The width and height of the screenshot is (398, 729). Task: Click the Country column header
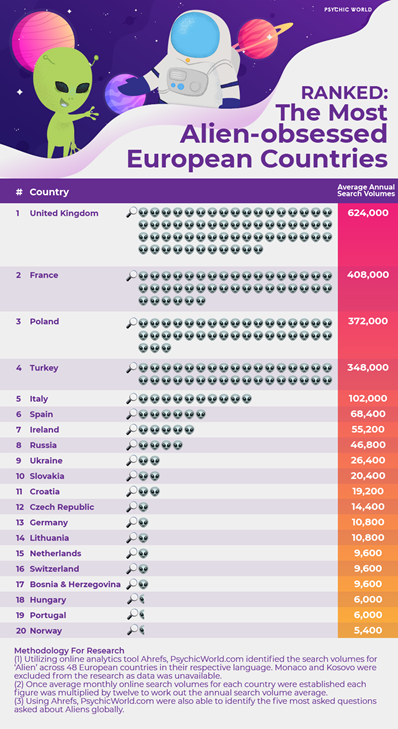49,192
